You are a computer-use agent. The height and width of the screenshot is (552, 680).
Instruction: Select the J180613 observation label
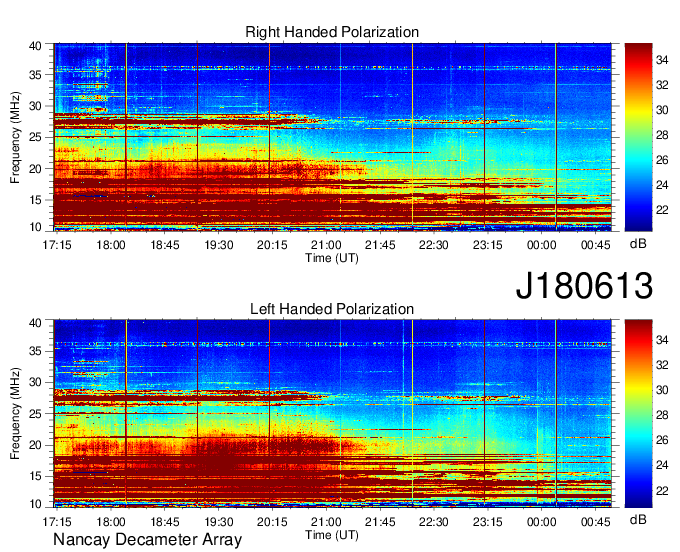tap(584, 285)
